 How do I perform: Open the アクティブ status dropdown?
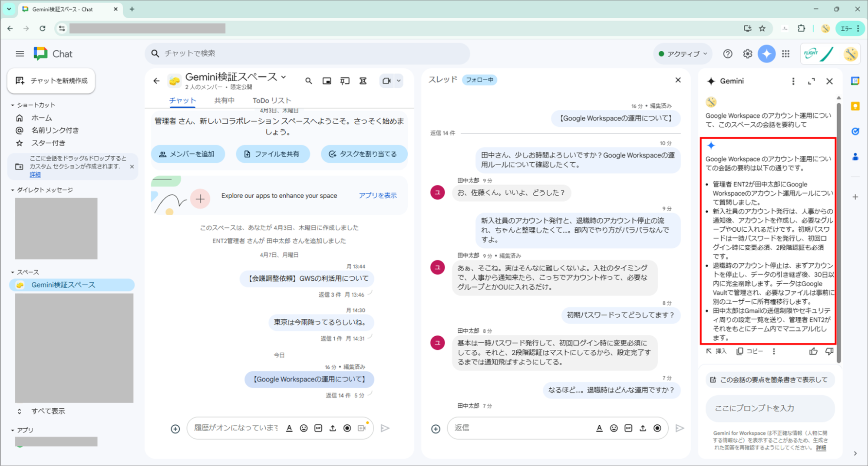[683, 54]
